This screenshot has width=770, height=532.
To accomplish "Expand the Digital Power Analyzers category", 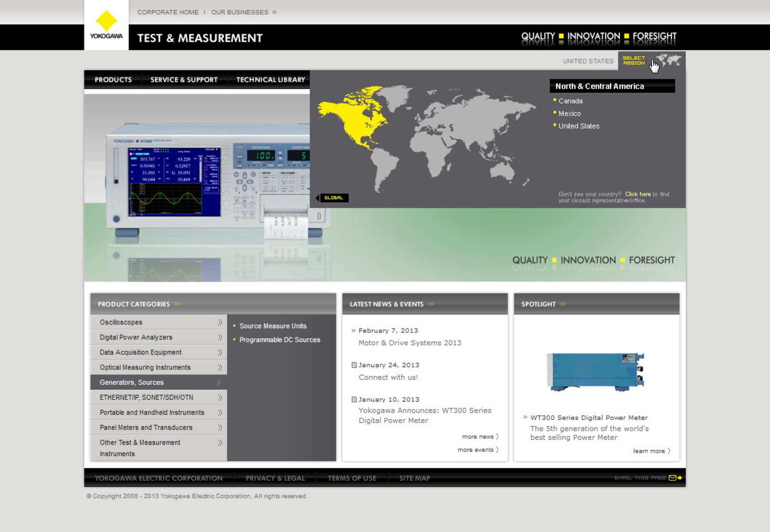I will (159, 337).
